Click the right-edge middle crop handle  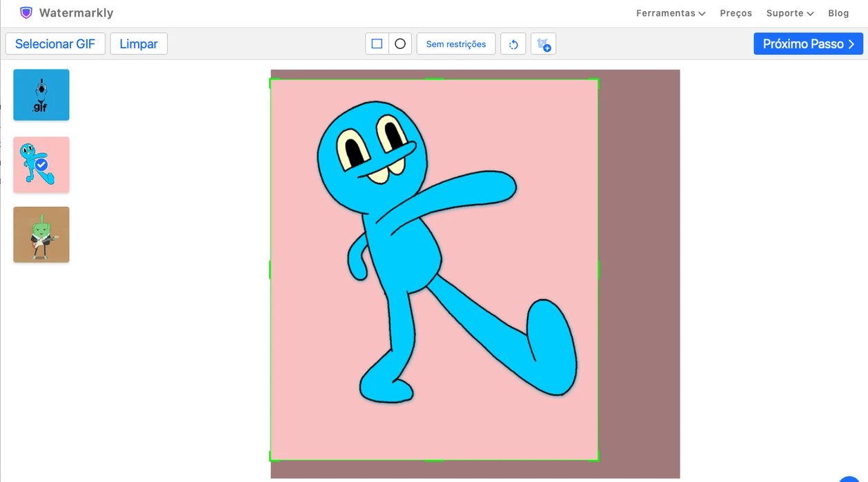coord(598,270)
